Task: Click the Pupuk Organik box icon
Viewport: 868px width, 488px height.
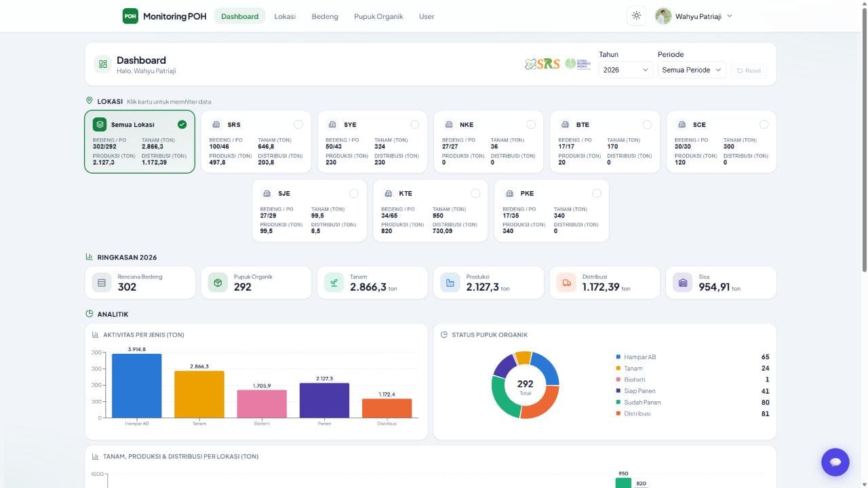Action: click(218, 283)
